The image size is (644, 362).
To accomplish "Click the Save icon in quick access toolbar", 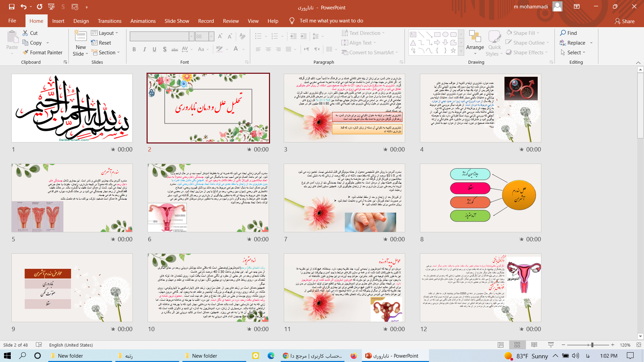I will click(12, 7).
